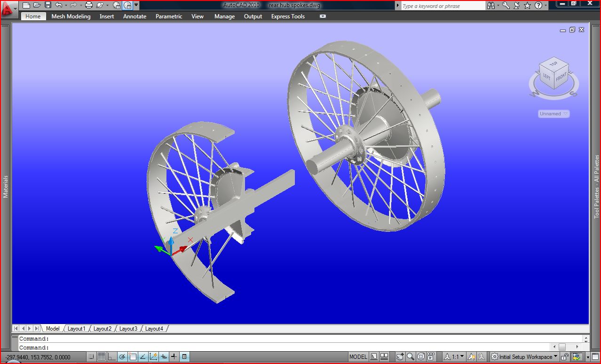601x364 pixels.
Task: Click the Plot printer icon
Action: [x=89, y=5]
